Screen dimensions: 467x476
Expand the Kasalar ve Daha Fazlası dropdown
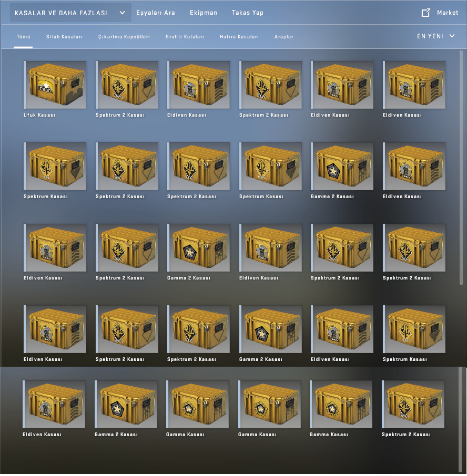pos(70,13)
